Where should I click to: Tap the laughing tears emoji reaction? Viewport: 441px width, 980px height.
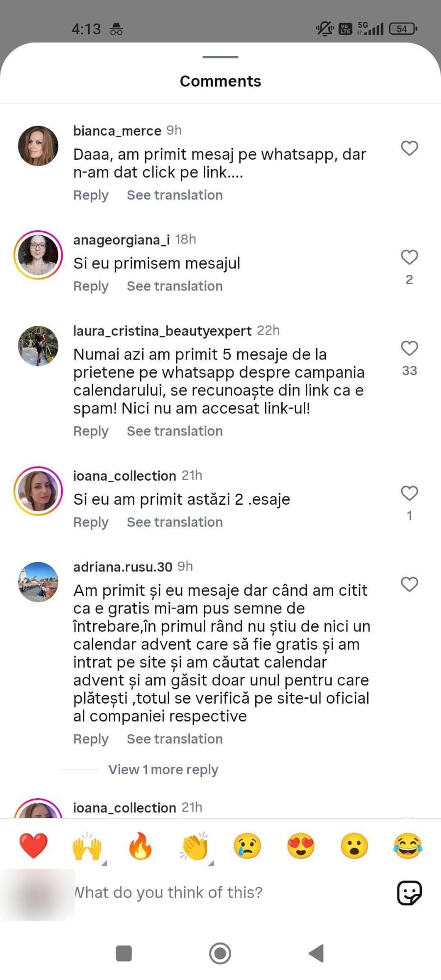[408, 846]
